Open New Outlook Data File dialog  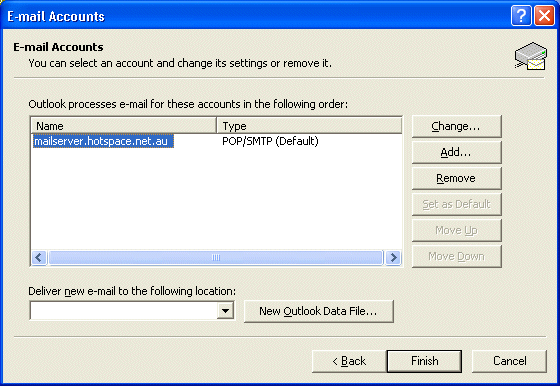coord(319,311)
